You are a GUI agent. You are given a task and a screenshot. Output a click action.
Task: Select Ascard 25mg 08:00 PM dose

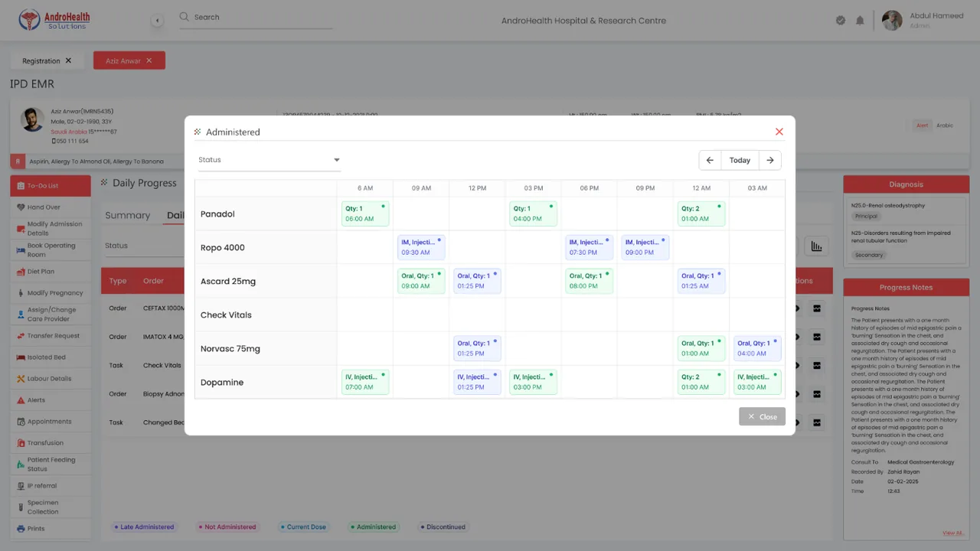click(x=589, y=281)
